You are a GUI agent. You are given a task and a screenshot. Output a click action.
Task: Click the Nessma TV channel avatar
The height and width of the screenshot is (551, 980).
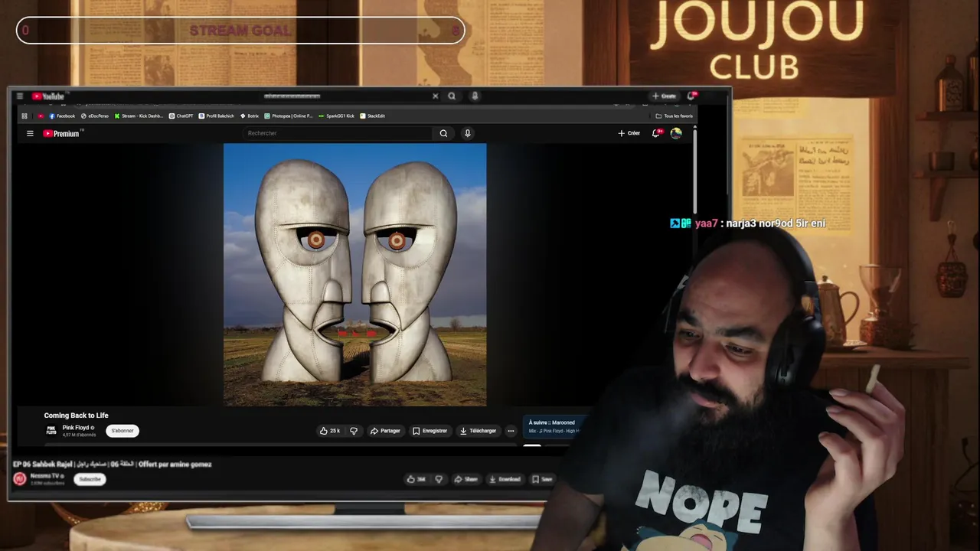20,479
